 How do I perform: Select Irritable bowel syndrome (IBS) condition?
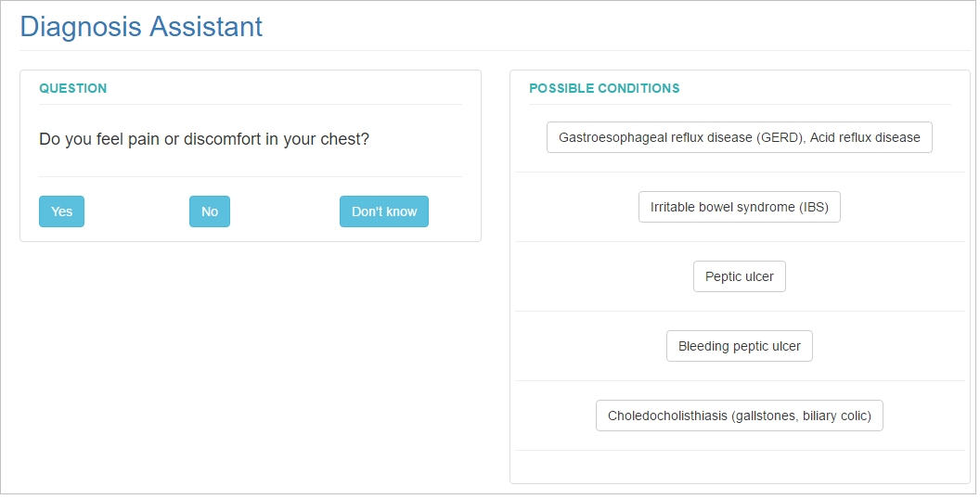point(740,207)
